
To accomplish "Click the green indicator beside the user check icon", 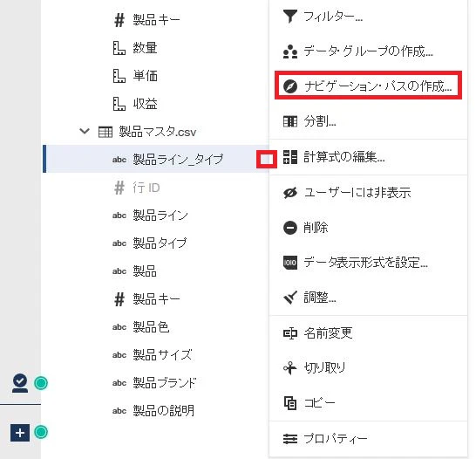I will 41,383.
